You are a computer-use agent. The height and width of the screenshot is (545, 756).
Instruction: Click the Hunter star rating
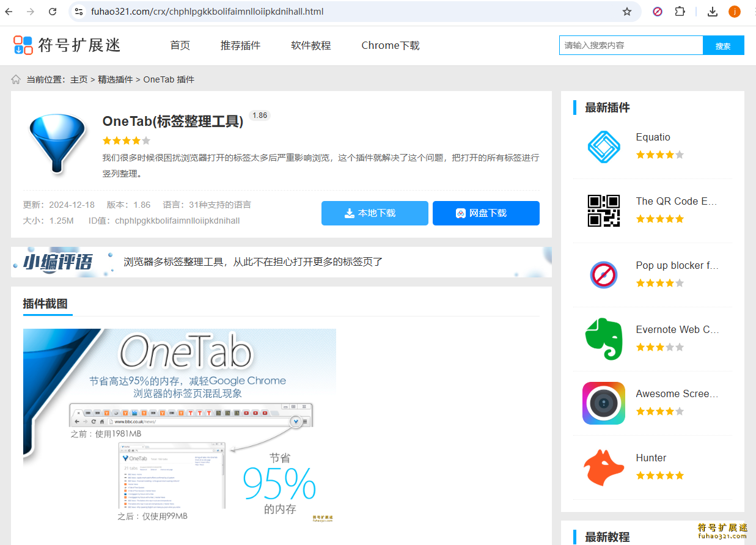pyautogui.click(x=659, y=475)
